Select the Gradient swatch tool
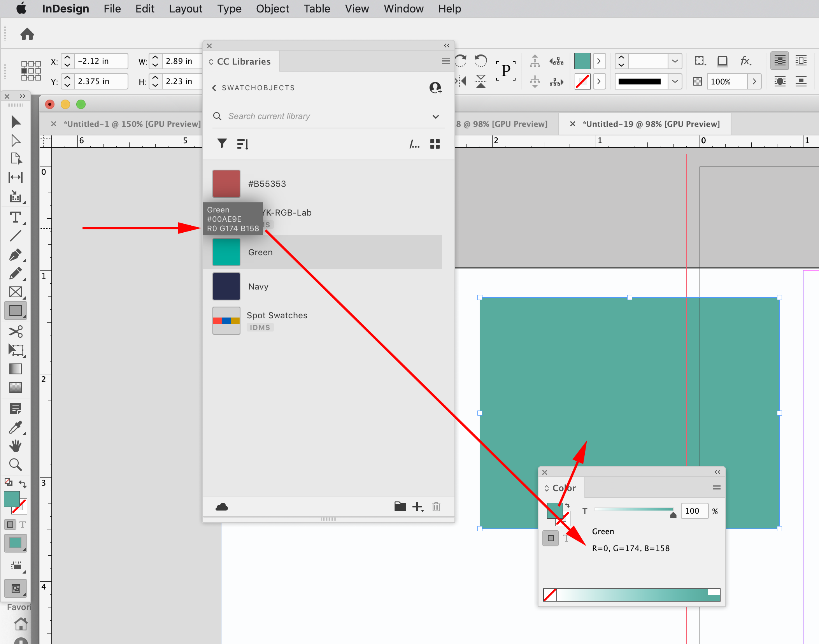819x644 pixels. pos(16,369)
